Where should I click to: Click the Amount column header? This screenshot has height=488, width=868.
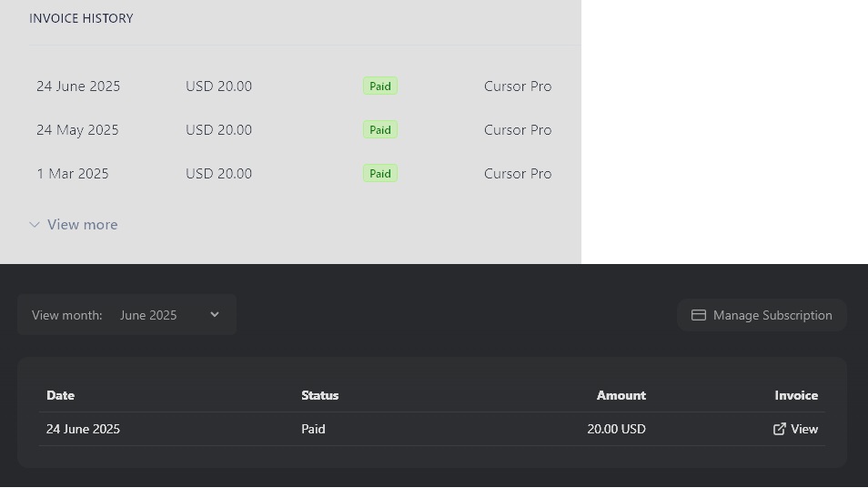click(621, 395)
